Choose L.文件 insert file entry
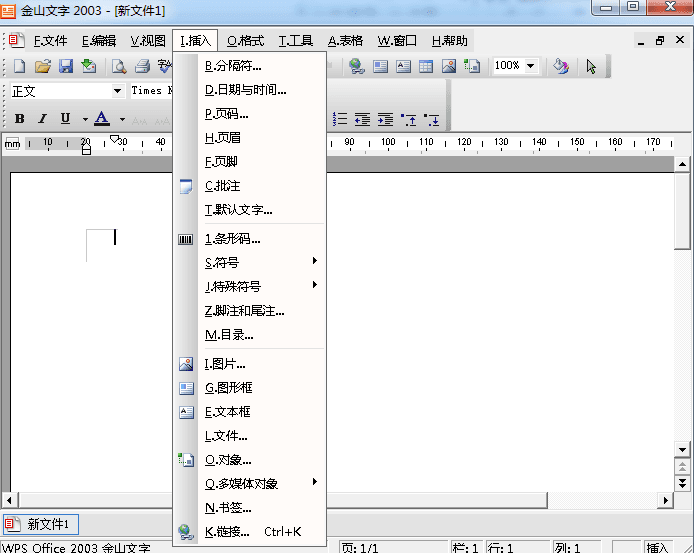Screen dimensions: 694x553 click(251, 436)
